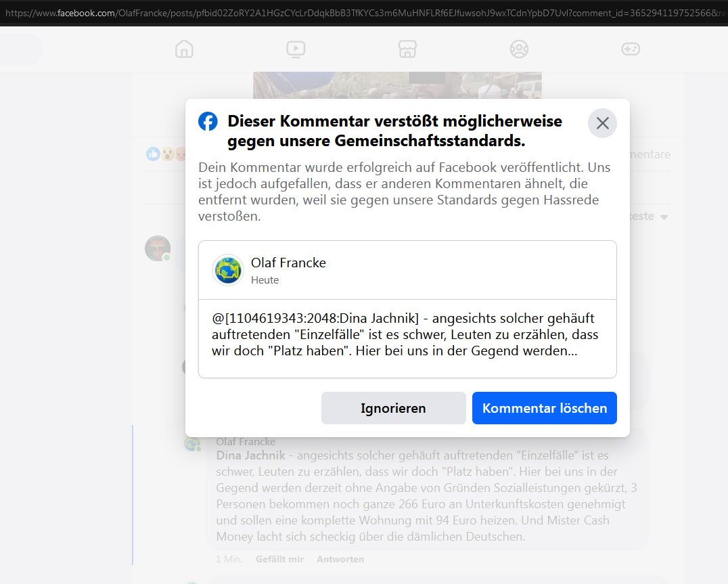Open the comment sort dropdown arrow
The image size is (728, 584).
(664, 217)
